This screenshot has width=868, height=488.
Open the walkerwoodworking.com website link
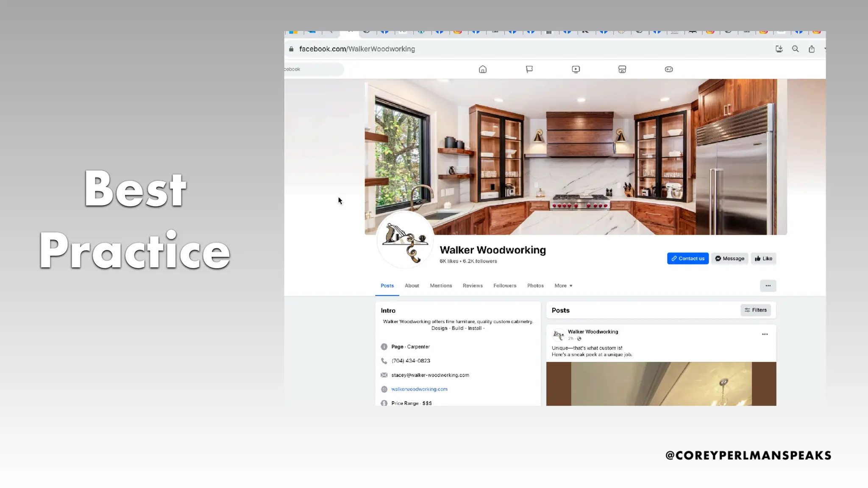[x=419, y=389]
